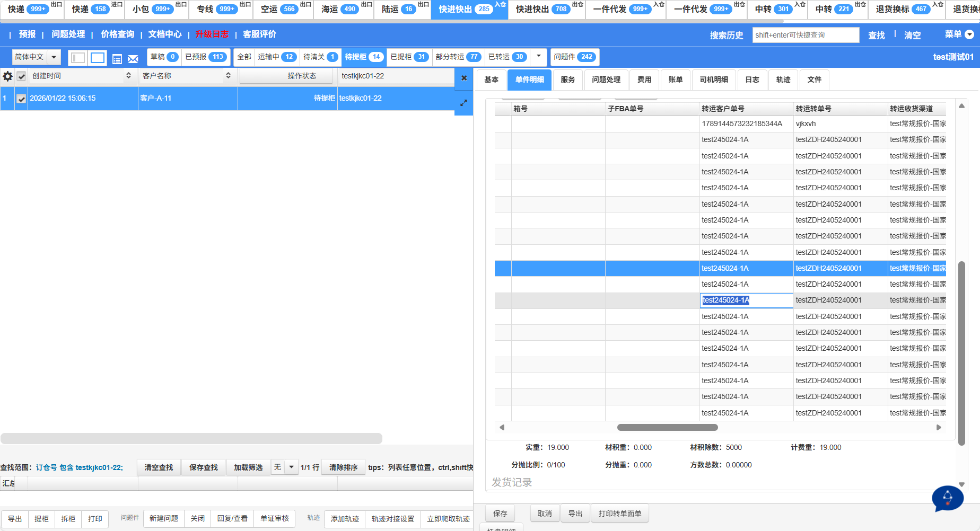
Task: Toggle sort arrows on 创建时间 column
Action: (128, 76)
